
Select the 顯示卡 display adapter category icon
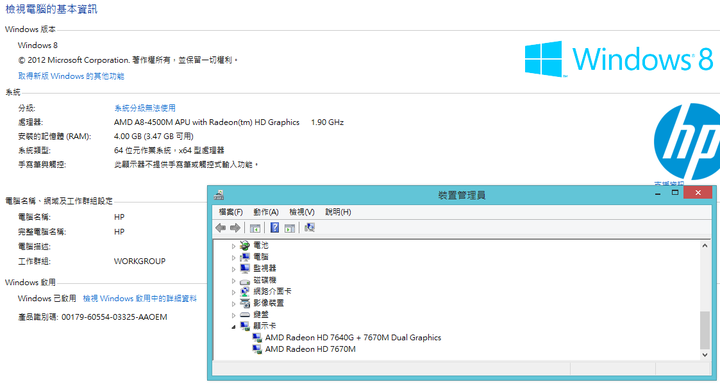(245, 326)
